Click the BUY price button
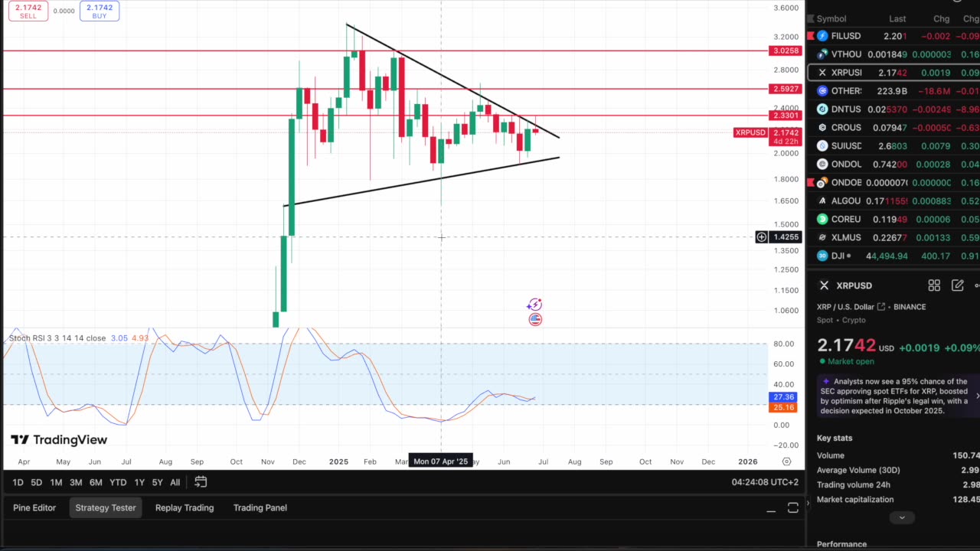 pyautogui.click(x=99, y=11)
